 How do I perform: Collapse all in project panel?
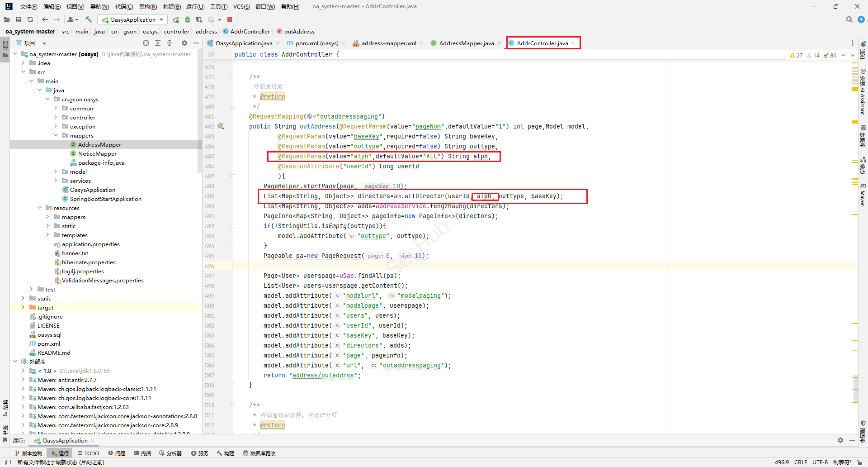(x=170, y=43)
